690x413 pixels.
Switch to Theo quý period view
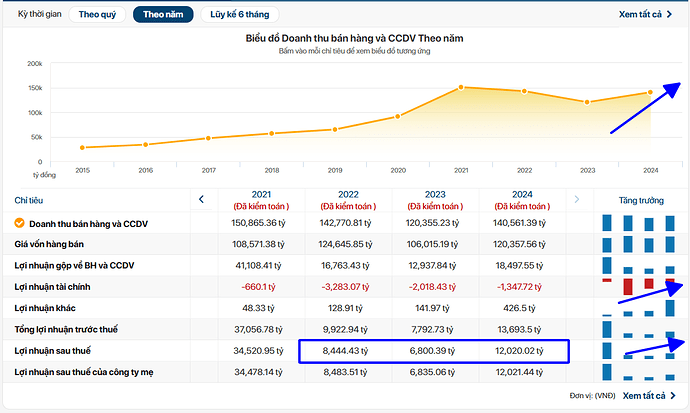click(97, 15)
